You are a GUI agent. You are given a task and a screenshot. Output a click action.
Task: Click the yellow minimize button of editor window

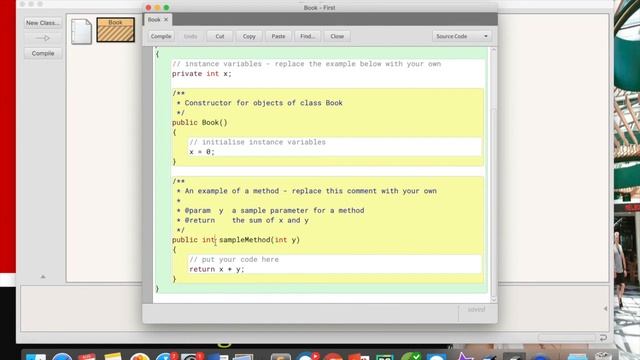tap(157, 7)
